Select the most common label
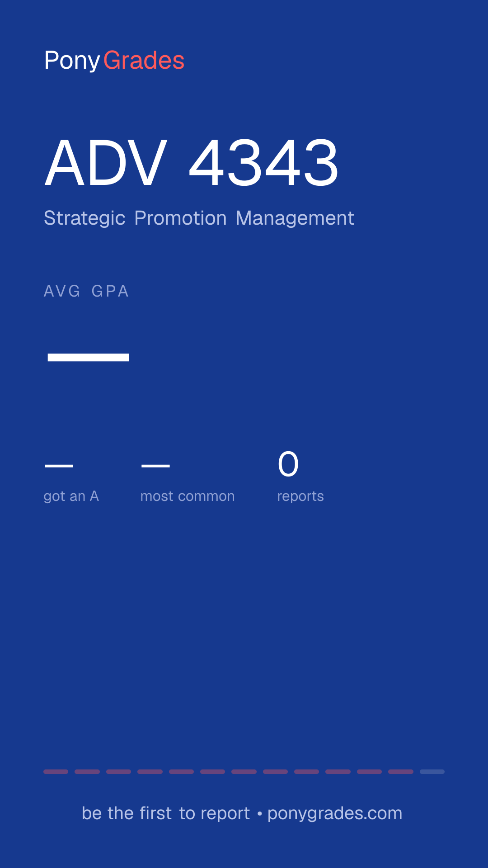 (x=188, y=496)
